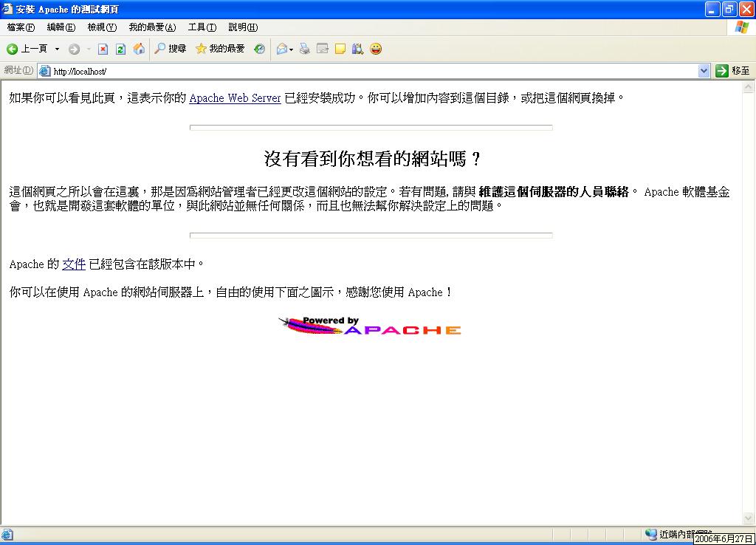This screenshot has width=756, height=545.
Task: Open the 文件 documentation link
Action: pyautogui.click(x=74, y=264)
